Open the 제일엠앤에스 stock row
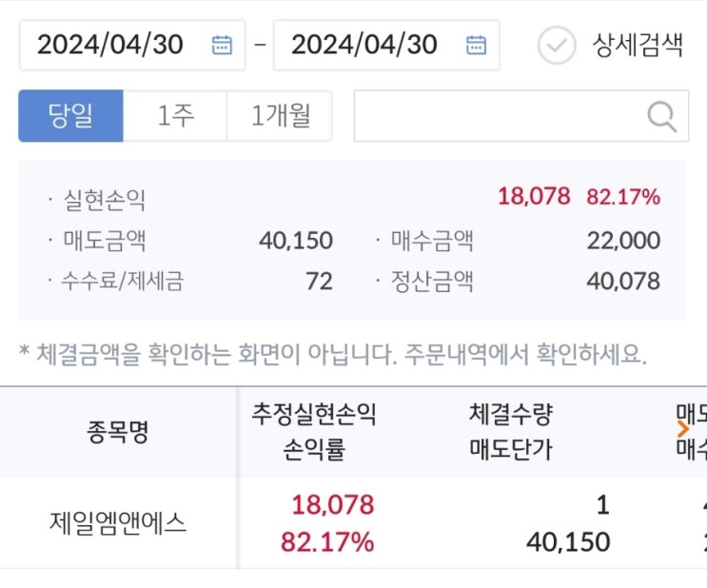Viewport: 707px width, 588px height. (118, 522)
